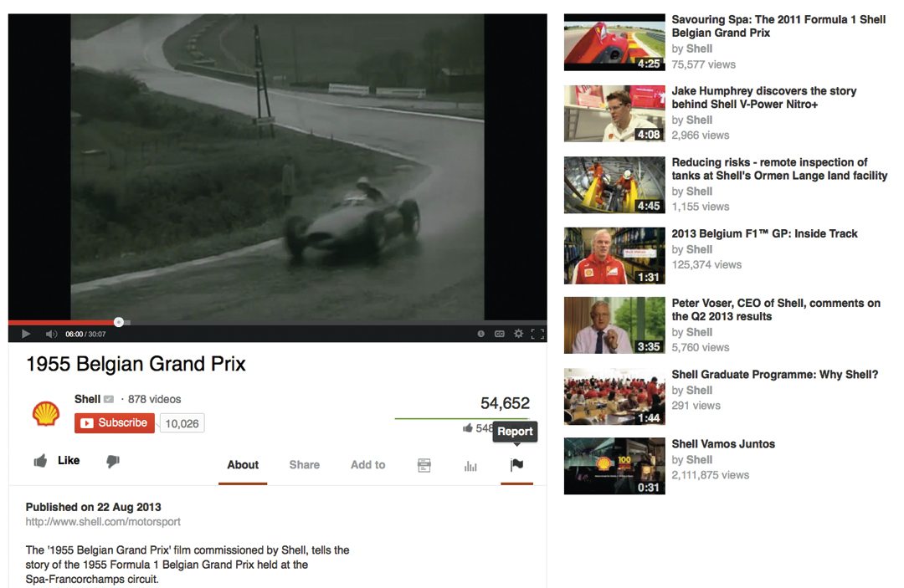Open the Shell Graduate Programme thumbnail
This screenshot has width=904, height=588.
coord(614,396)
